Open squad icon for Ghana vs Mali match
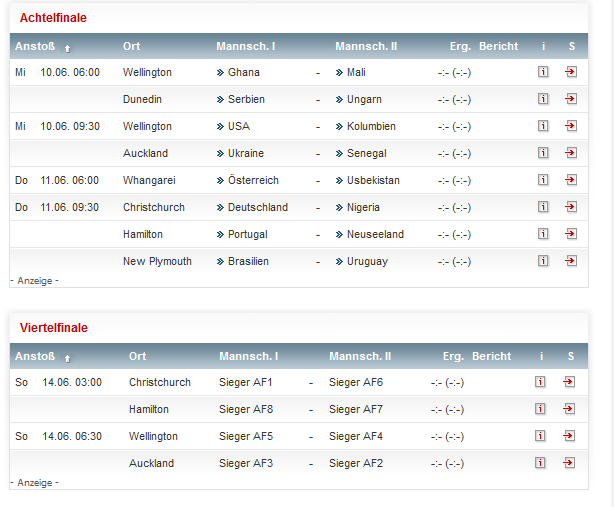This screenshot has height=507, width=614. [571, 72]
